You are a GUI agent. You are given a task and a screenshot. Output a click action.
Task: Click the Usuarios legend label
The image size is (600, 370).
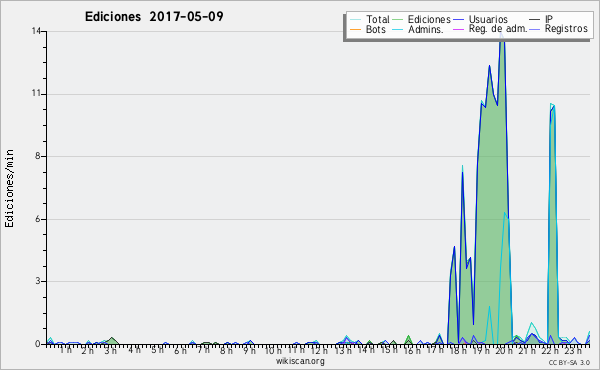(488, 19)
